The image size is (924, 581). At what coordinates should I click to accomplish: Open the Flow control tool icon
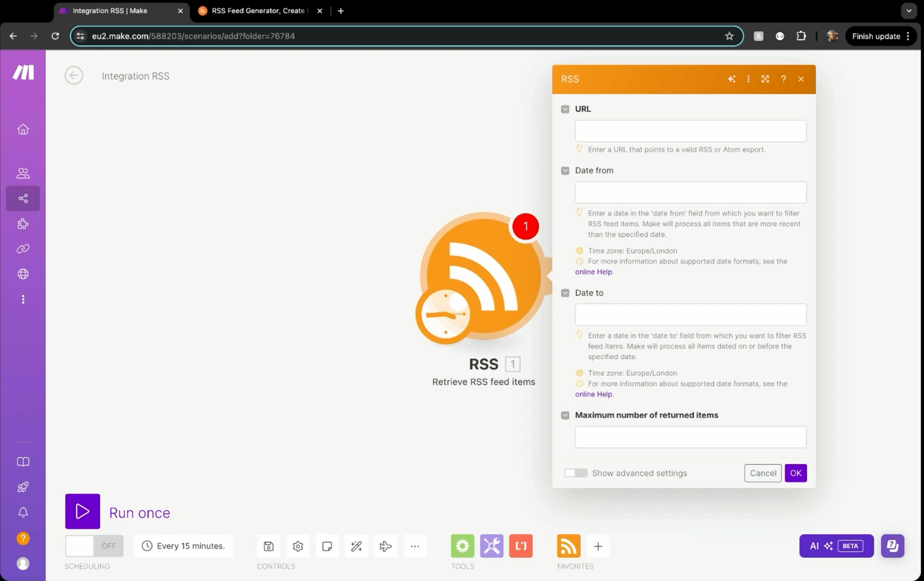click(x=491, y=546)
